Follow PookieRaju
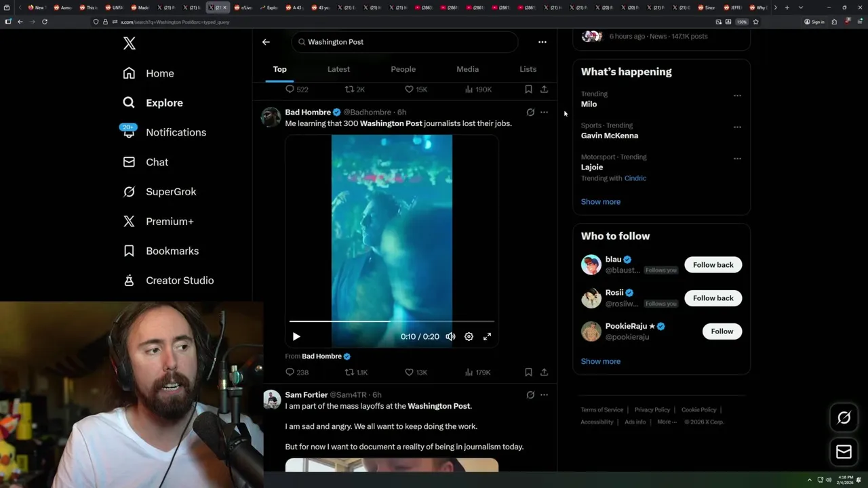The height and width of the screenshot is (488, 868). [x=722, y=331]
